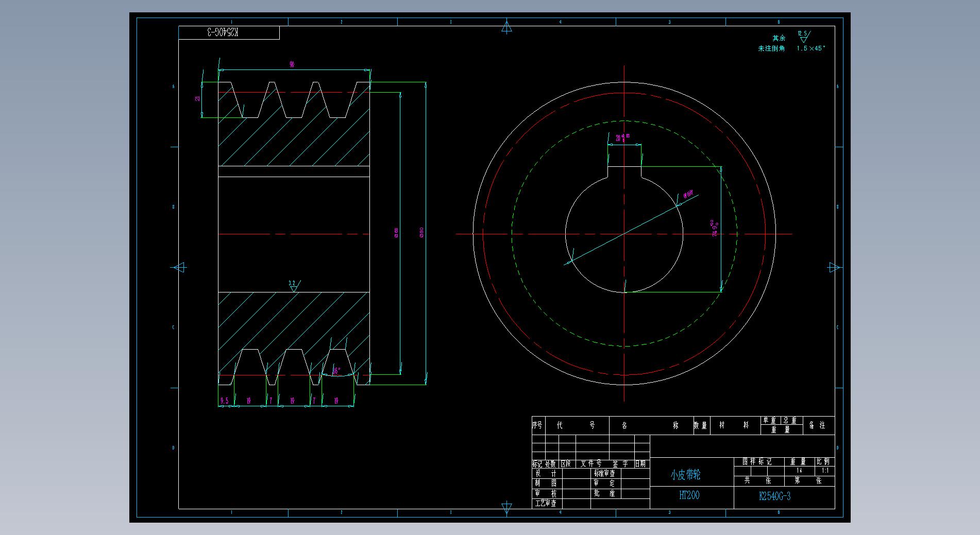The width and height of the screenshot is (980, 535).
Task: Select the 审核 row label
Action: click(546, 493)
